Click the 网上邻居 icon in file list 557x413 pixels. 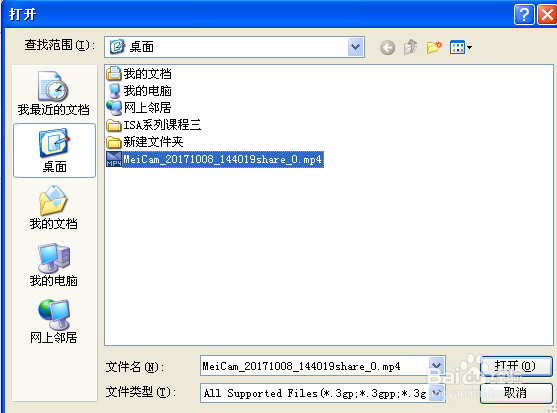114,108
